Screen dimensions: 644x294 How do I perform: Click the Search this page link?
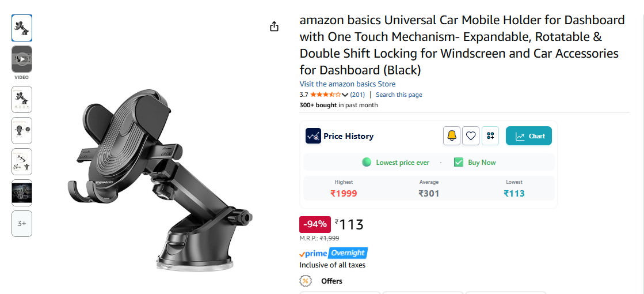pyautogui.click(x=399, y=95)
